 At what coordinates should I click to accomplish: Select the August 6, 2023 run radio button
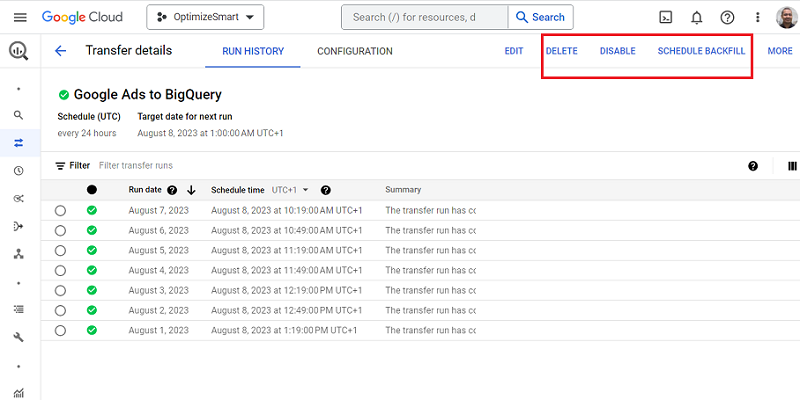click(60, 231)
